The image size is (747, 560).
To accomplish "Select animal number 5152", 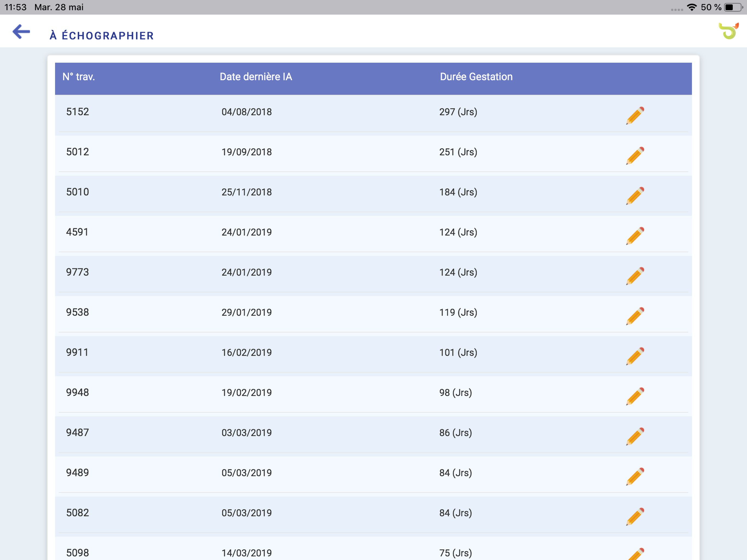I will click(x=78, y=112).
